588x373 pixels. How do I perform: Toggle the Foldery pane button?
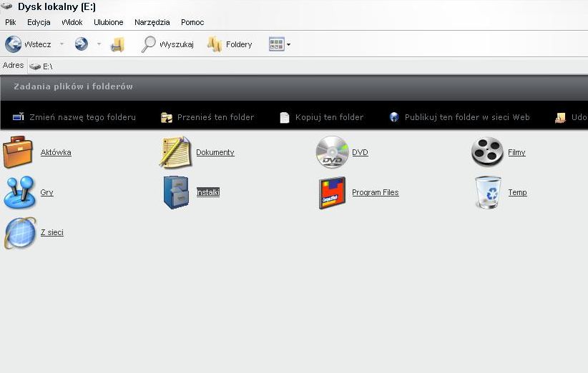coord(230,44)
